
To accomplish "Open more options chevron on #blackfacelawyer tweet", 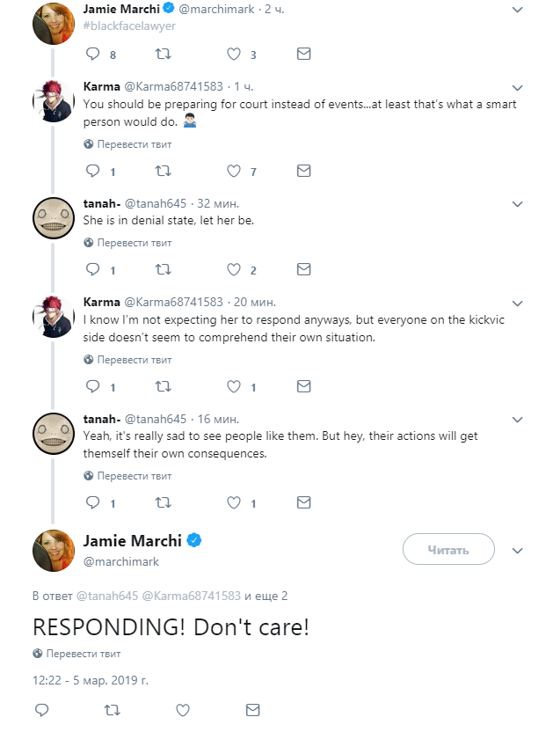I will pyautogui.click(x=517, y=10).
